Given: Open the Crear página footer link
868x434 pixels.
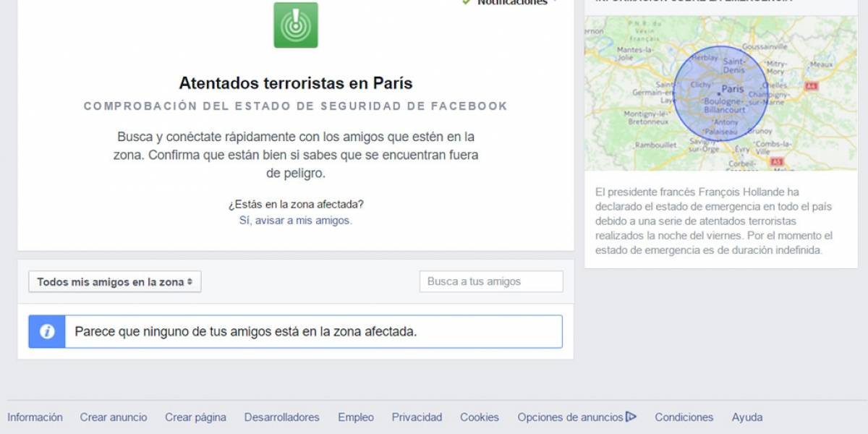Looking at the screenshot, I should click(x=195, y=417).
